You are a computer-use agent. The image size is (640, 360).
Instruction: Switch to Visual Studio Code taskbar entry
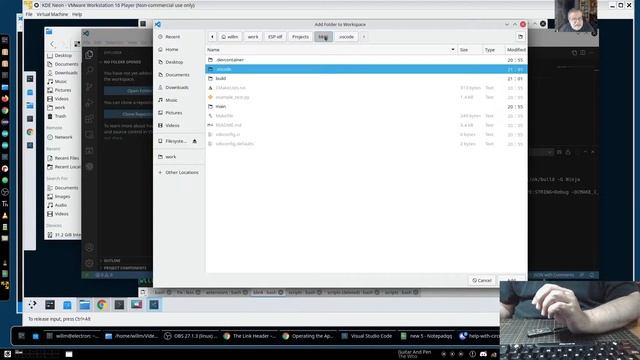coord(367,336)
